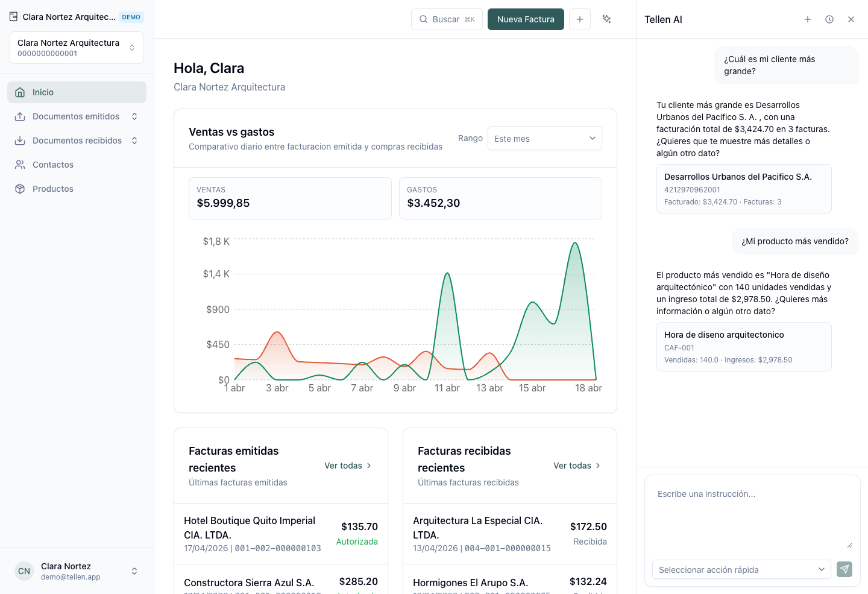Click the 'Autorizada' status label
The height and width of the screenshot is (594, 868).
(357, 542)
